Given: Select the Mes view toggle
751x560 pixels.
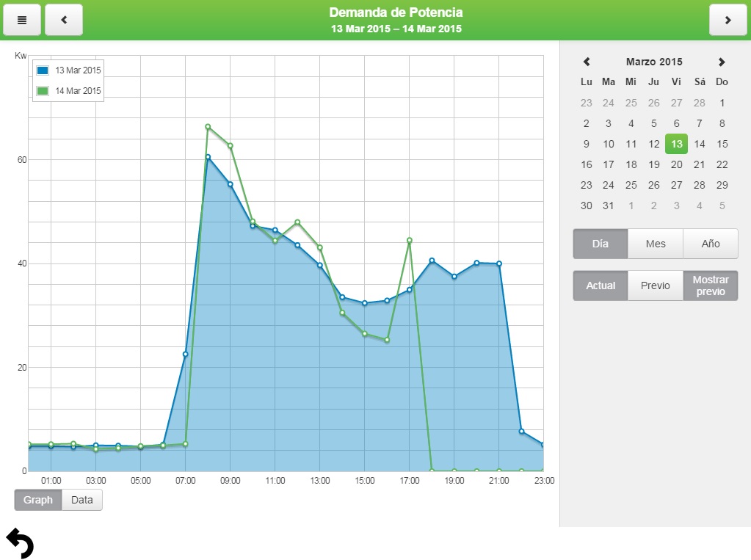Looking at the screenshot, I should point(656,244).
